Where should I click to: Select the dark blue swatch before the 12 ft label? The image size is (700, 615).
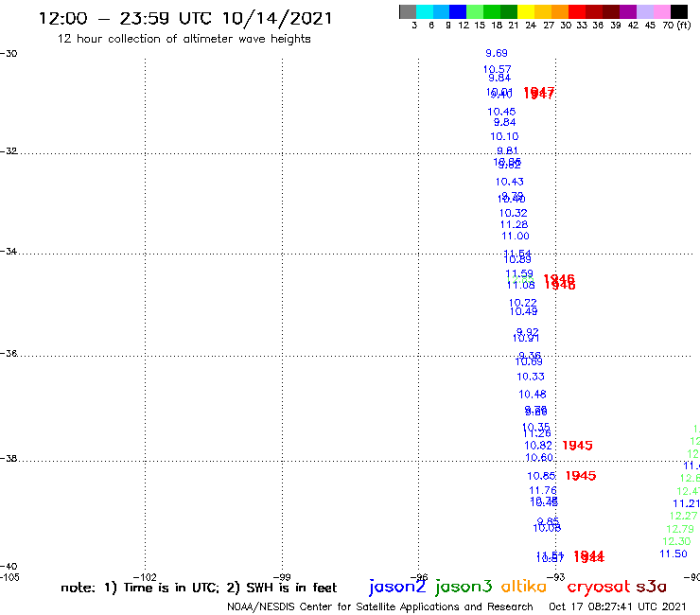click(x=458, y=11)
